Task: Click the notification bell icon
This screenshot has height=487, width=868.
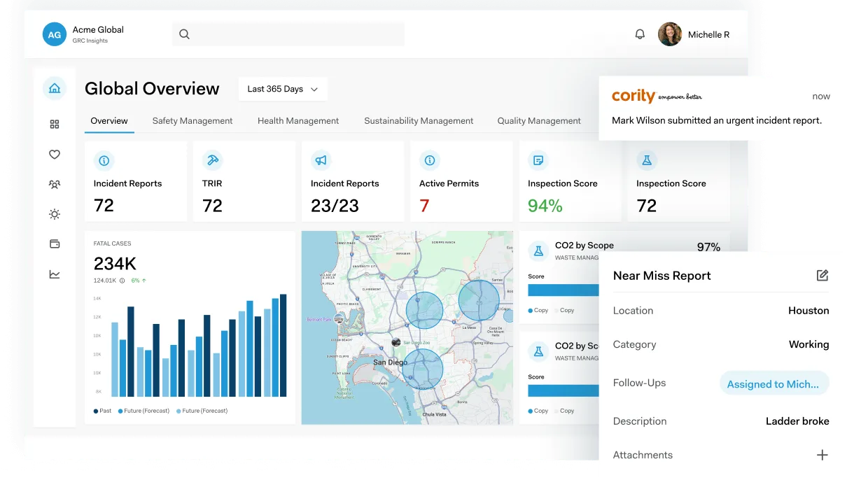Action: 640,34
